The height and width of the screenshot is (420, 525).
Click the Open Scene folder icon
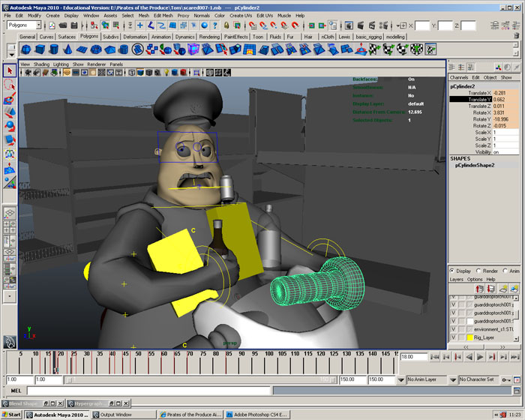[x=63, y=25]
